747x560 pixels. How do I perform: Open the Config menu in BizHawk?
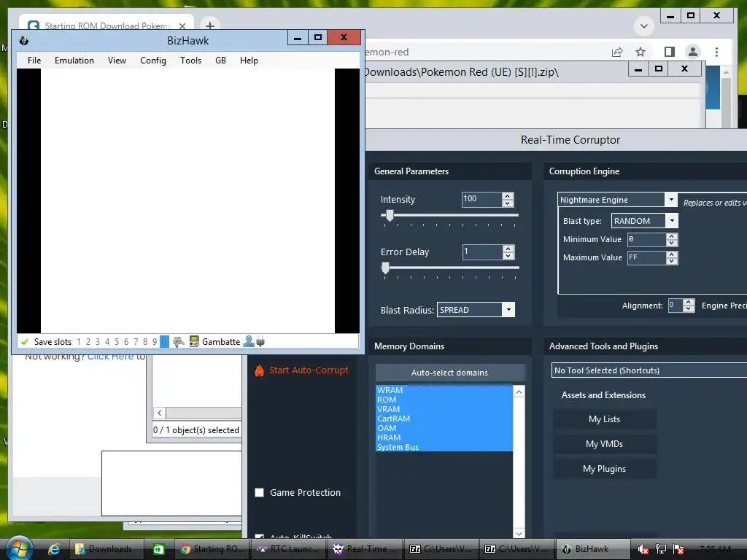coord(153,61)
